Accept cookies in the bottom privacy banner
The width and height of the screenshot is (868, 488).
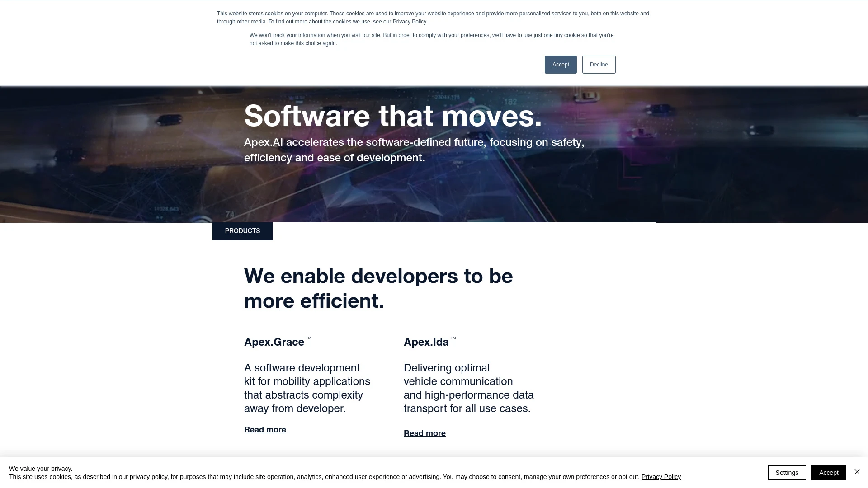coord(829,472)
